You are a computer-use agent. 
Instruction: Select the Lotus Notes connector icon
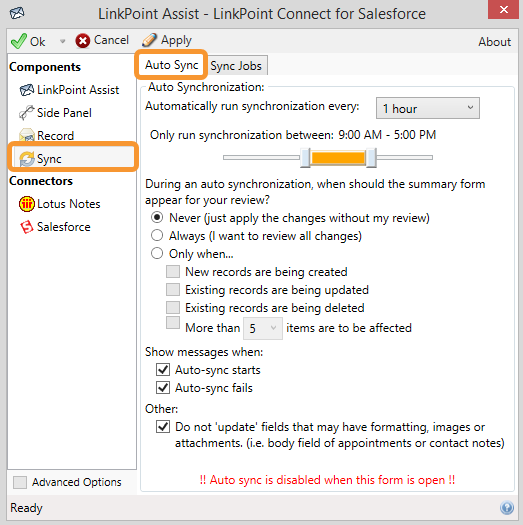tap(26, 204)
